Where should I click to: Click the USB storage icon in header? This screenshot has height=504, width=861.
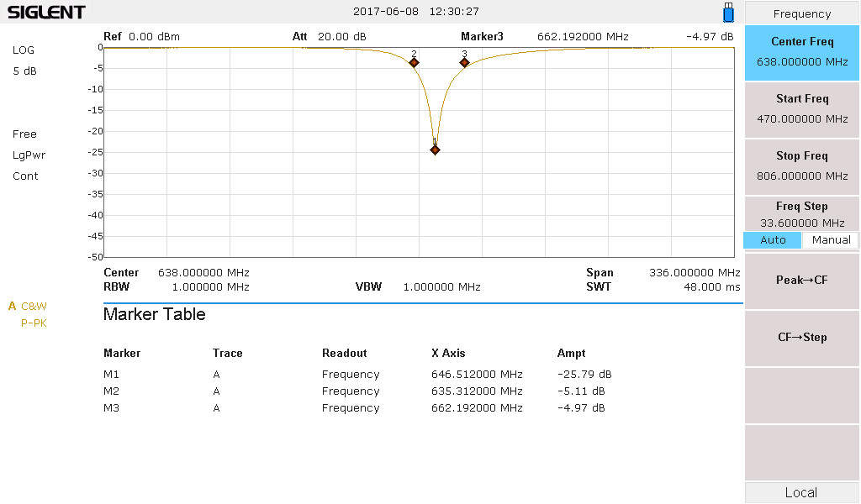728,12
